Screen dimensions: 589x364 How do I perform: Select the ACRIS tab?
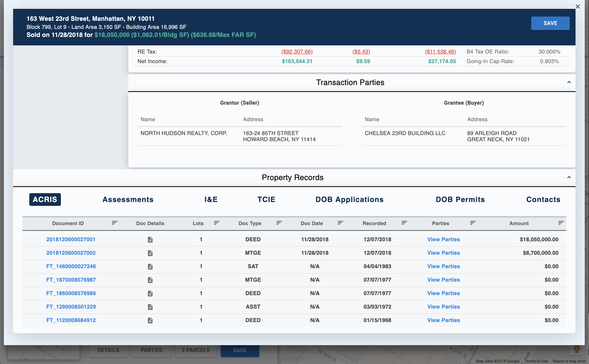click(x=45, y=199)
